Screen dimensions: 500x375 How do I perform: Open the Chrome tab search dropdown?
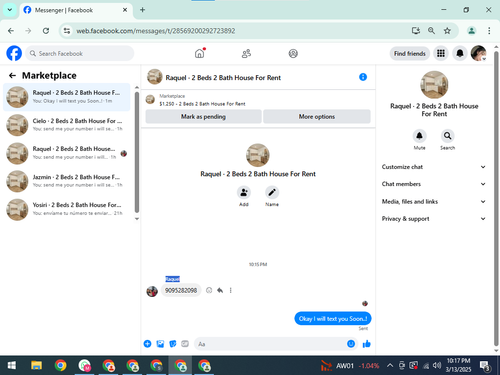[10, 10]
